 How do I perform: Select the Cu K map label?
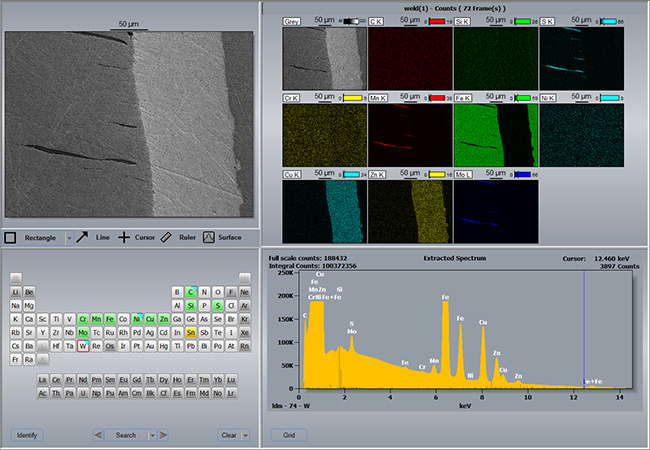294,173
